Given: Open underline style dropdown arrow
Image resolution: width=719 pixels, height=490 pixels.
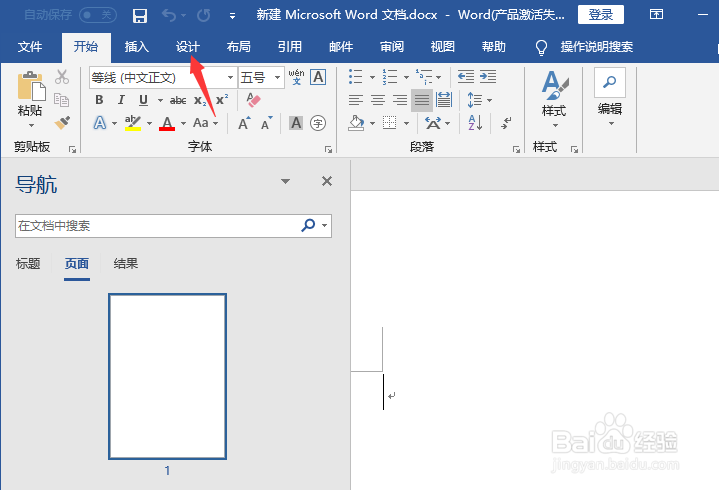Looking at the screenshot, I should (160, 100).
